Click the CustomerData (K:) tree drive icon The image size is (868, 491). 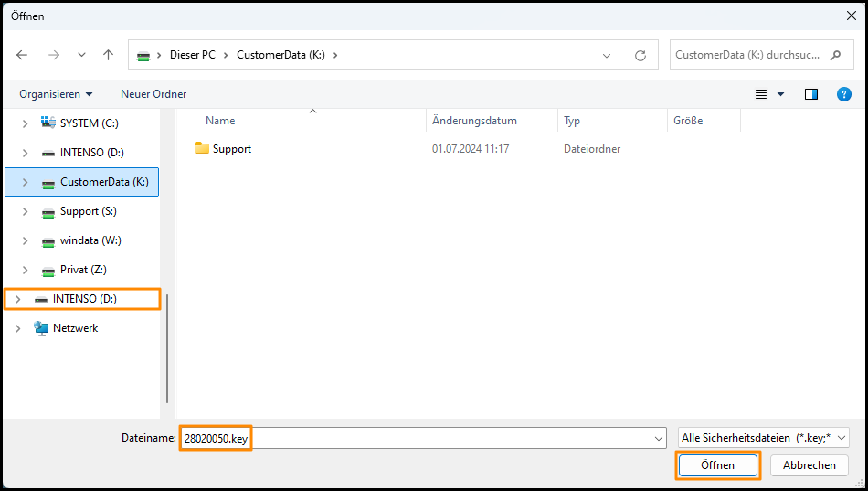tap(48, 183)
